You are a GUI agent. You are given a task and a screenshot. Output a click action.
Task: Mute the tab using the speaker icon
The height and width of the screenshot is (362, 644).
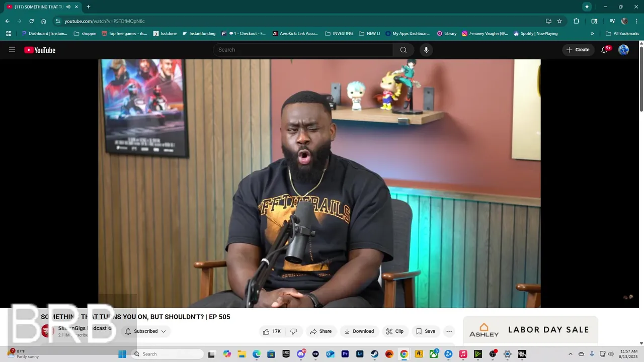(68, 7)
